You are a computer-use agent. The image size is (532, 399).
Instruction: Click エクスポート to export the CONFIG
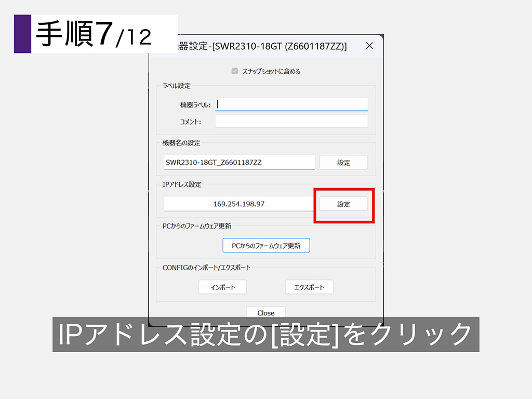310,287
